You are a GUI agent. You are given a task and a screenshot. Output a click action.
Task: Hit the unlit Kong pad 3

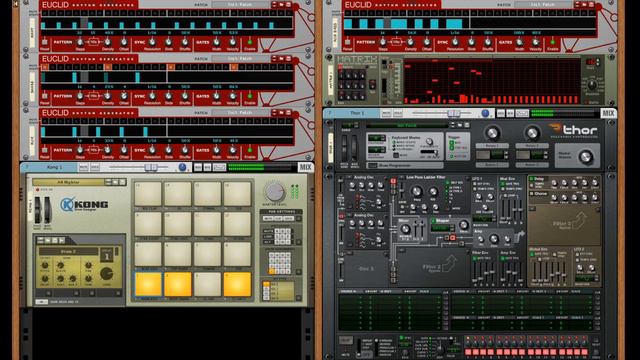[207, 284]
